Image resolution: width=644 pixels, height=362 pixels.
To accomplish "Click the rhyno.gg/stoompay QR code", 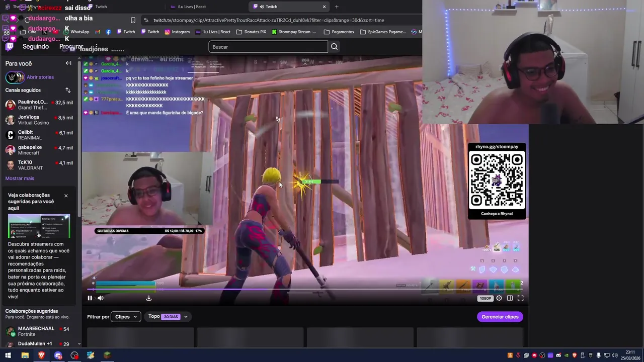I will (497, 180).
